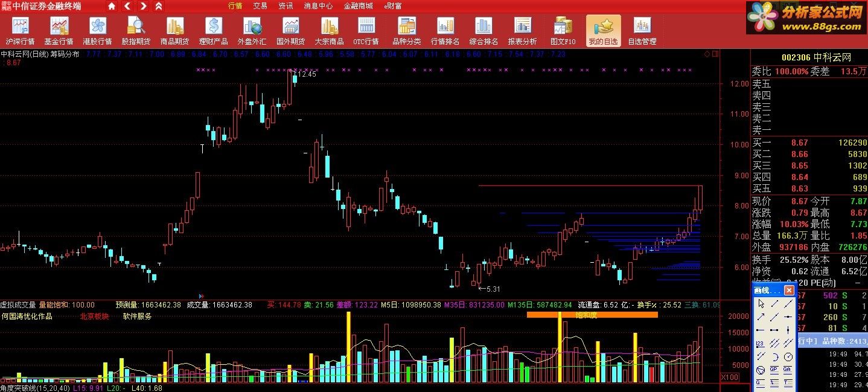Select G line tool in 画线 palette
The width and height of the screenshot is (868, 392).
pyautogui.click(x=761, y=383)
